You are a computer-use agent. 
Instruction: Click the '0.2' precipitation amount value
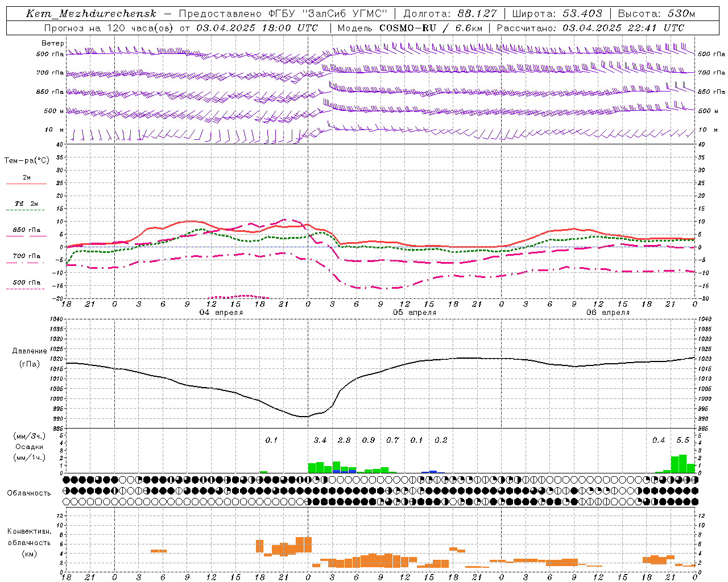click(x=441, y=440)
